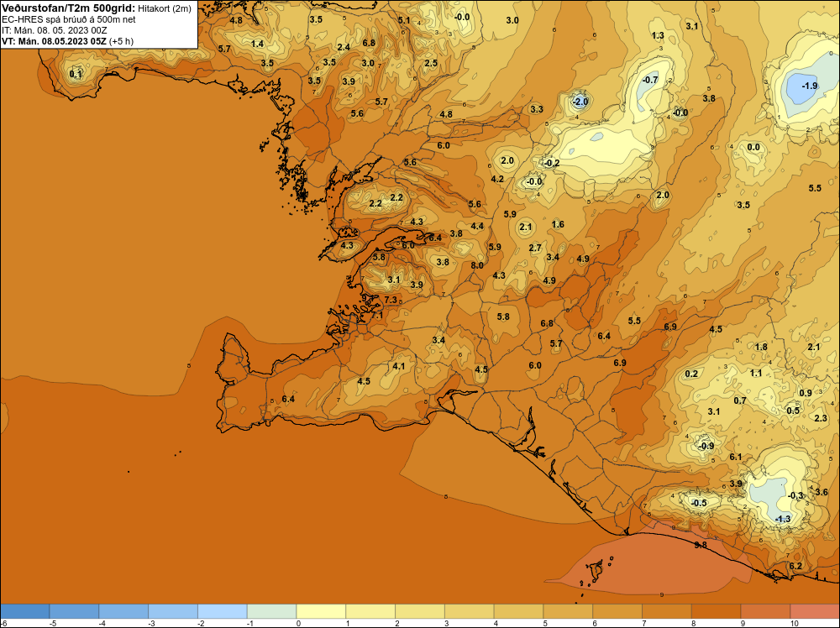
Task: Click the 7.3 temperature label
Action: 391,300
